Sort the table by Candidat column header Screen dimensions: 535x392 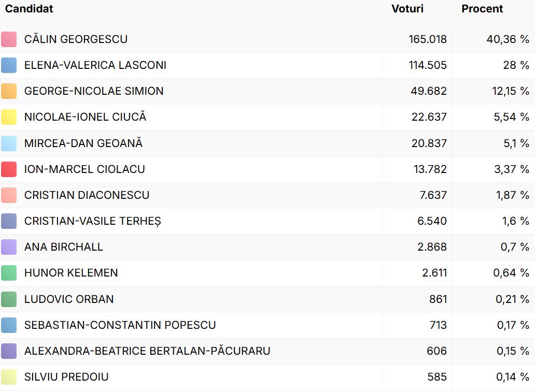tap(29, 9)
